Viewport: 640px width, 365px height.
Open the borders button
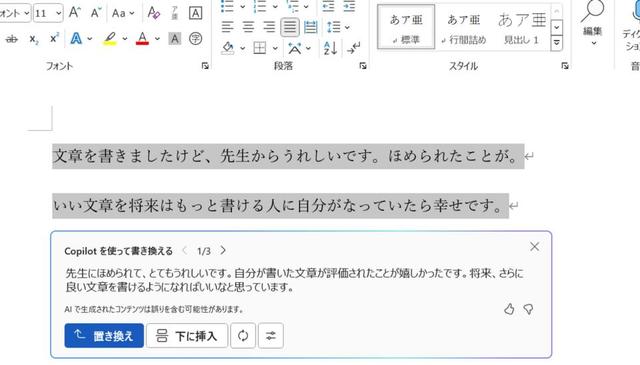coord(260,48)
